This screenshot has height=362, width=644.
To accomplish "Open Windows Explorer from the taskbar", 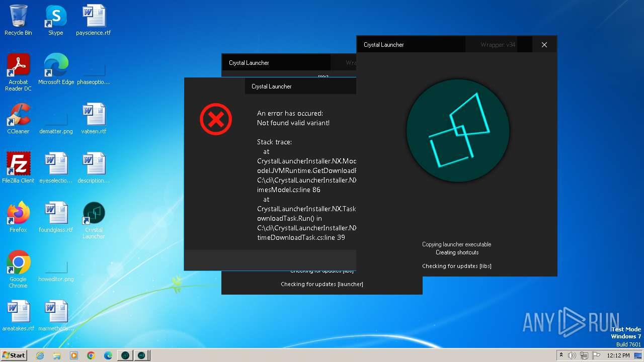I will pos(57,355).
